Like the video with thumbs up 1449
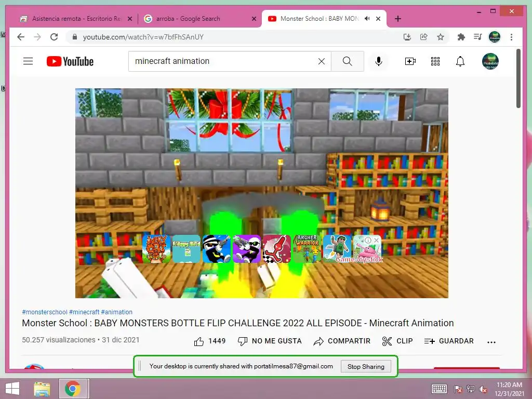The height and width of the screenshot is (399, 532). point(210,341)
